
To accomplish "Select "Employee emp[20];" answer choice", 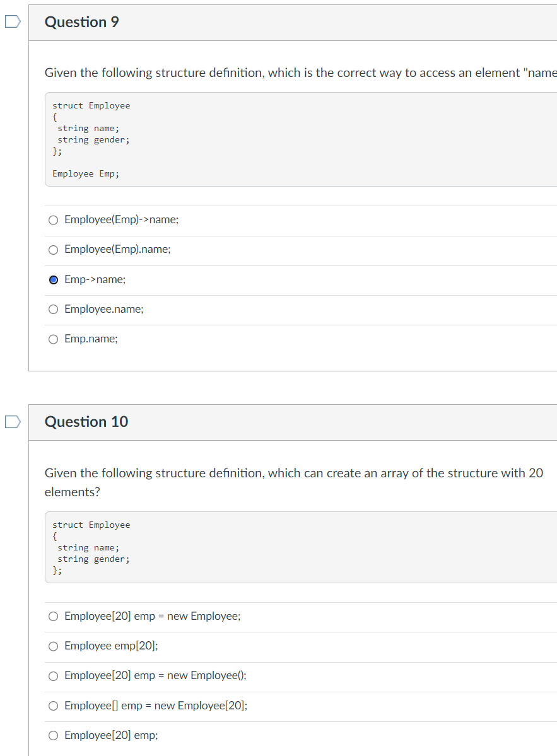I will pos(53,646).
